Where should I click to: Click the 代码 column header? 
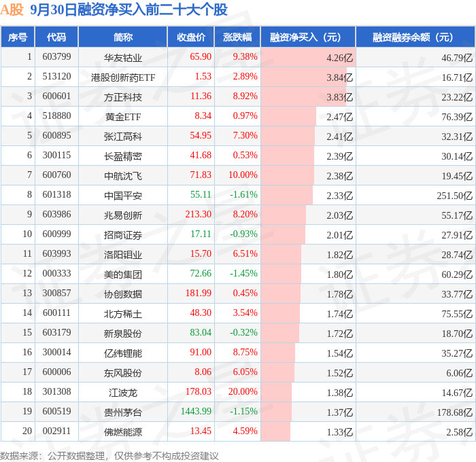(x=56, y=37)
